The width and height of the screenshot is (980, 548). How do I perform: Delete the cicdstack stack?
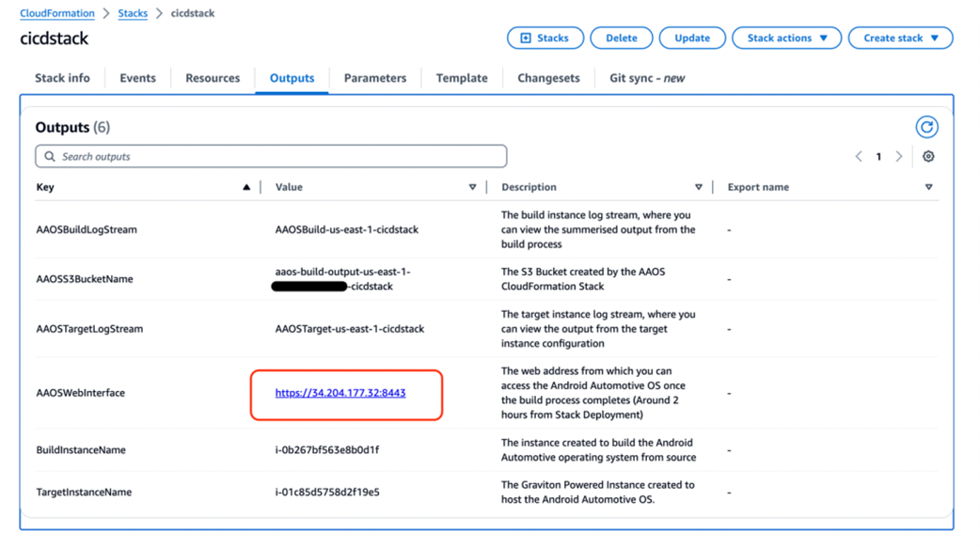pyautogui.click(x=622, y=39)
